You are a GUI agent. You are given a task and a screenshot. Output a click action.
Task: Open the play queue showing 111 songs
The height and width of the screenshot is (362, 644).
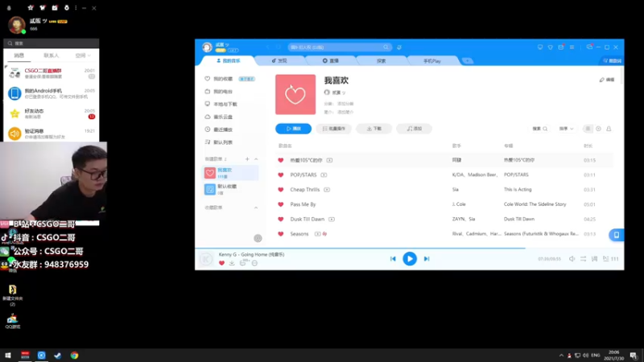tap(610, 259)
